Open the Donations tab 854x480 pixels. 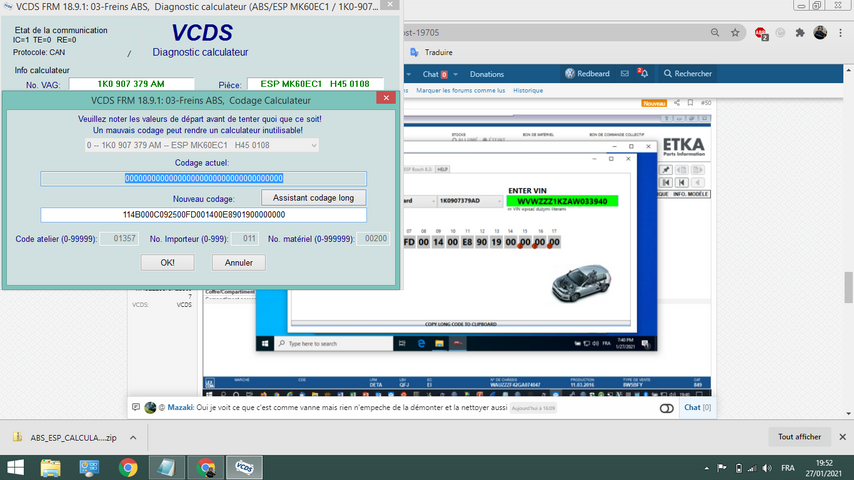coord(487,74)
